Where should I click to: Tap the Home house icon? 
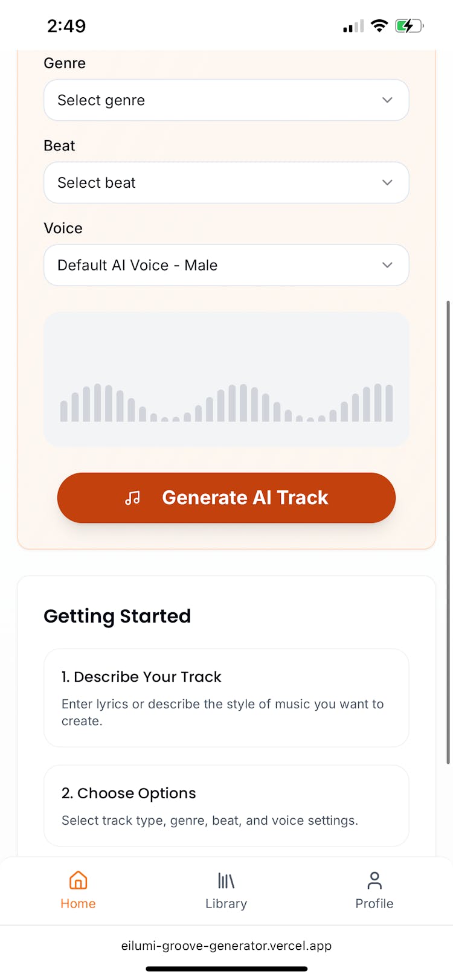(x=78, y=880)
